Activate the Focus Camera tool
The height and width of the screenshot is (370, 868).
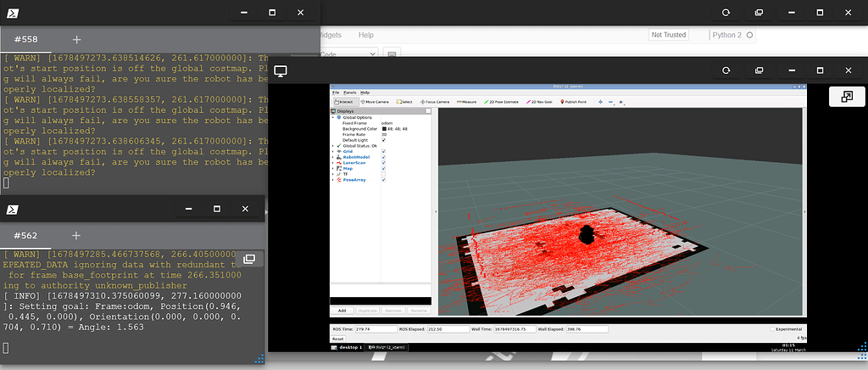tap(435, 102)
